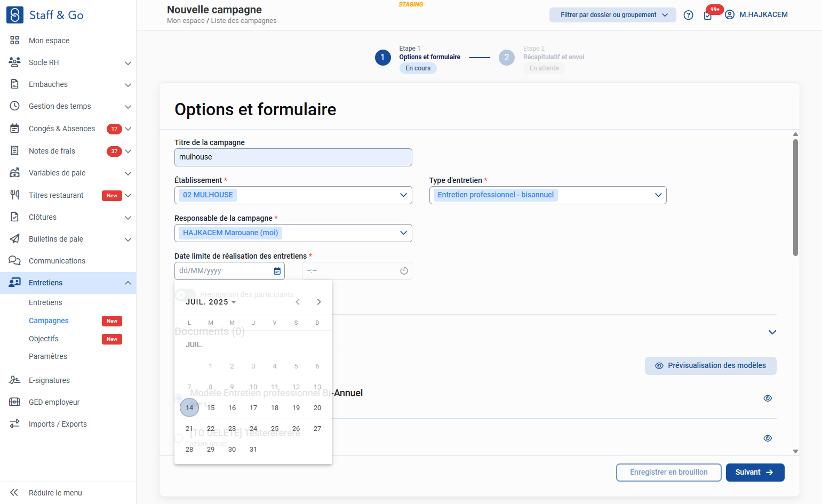Screen dimensions: 822x504
Task: Open user profile M.HAJKACEM
Action: pyautogui.click(x=756, y=15)
